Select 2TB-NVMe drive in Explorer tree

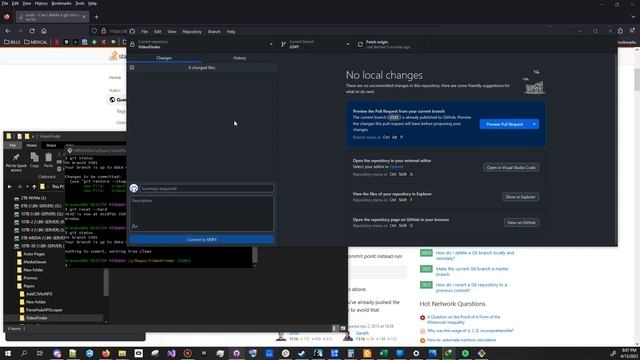[33, 198]
